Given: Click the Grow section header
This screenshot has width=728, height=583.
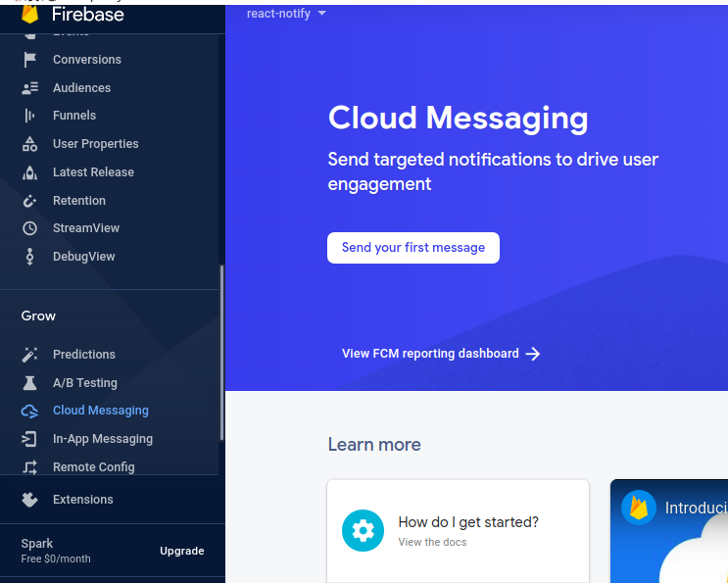Looking at the screenshot, I should 38,316.
